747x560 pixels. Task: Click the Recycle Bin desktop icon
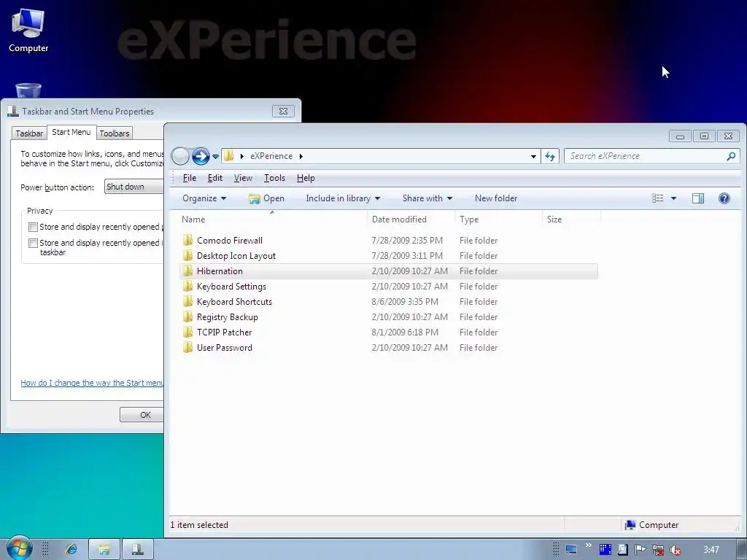pos(28,90)
